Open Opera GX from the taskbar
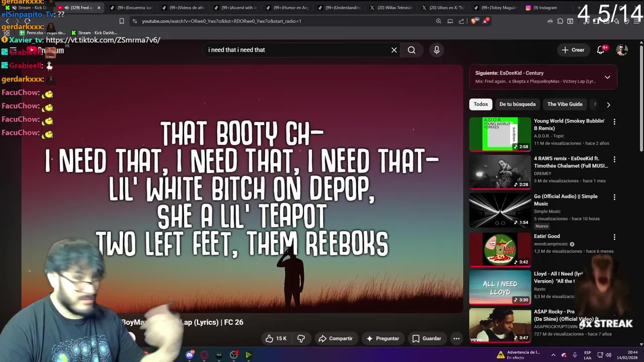 pos(204,355)
